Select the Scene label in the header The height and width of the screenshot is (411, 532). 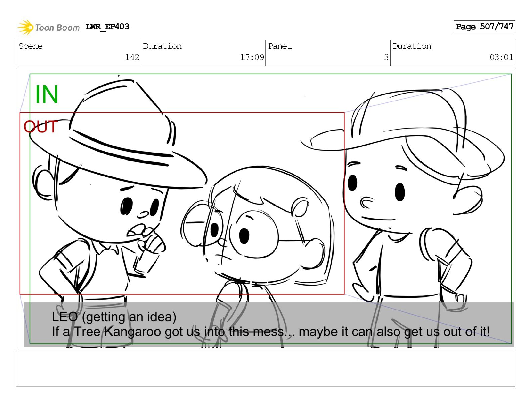pos(31,46)
